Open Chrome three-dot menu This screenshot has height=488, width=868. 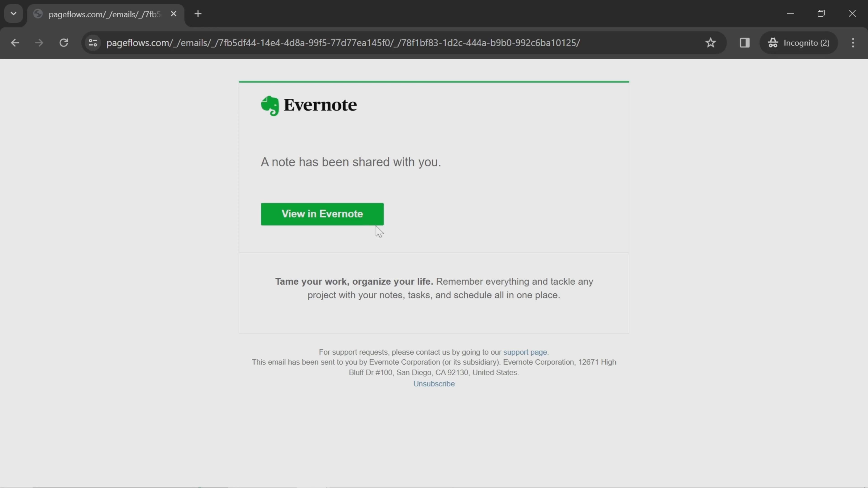853,43
